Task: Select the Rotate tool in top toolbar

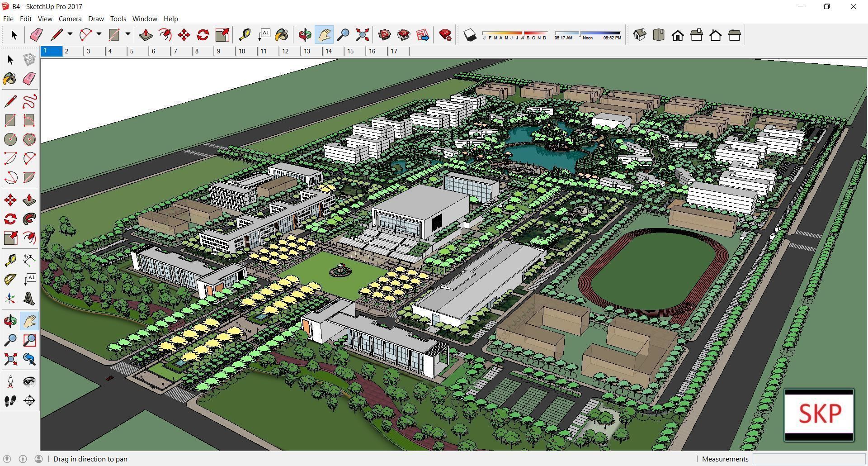Action: coord(203,35)
